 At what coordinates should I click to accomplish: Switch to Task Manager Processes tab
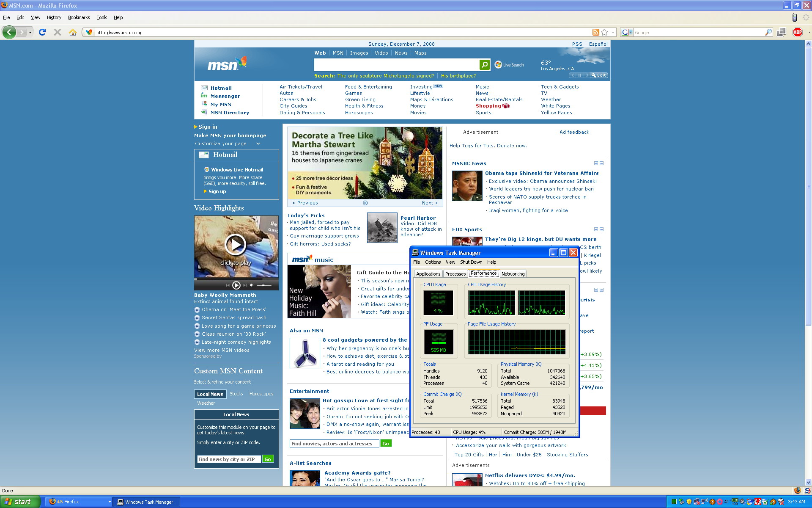click(x=455, y=274)
